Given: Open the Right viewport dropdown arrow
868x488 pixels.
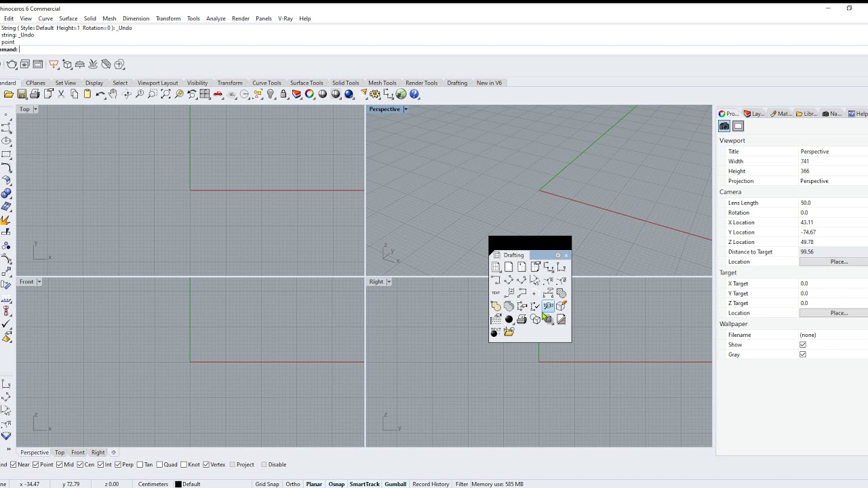Looking at the screenshot, I should coord(389,281).
